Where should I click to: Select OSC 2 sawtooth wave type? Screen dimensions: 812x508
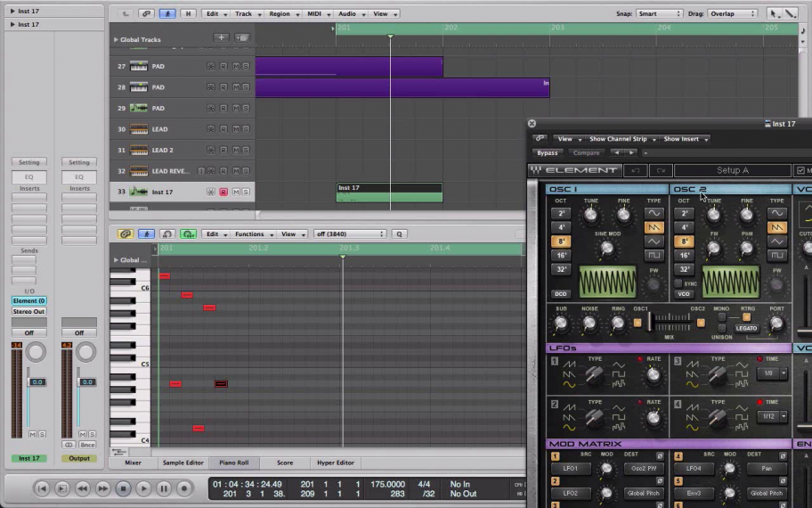pos(776,227)
